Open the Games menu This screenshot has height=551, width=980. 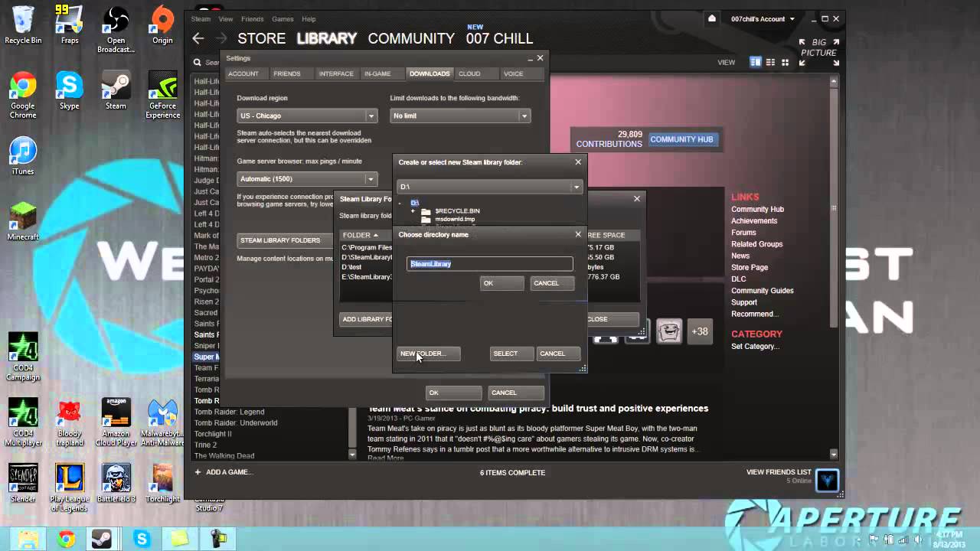pos(283,19)
